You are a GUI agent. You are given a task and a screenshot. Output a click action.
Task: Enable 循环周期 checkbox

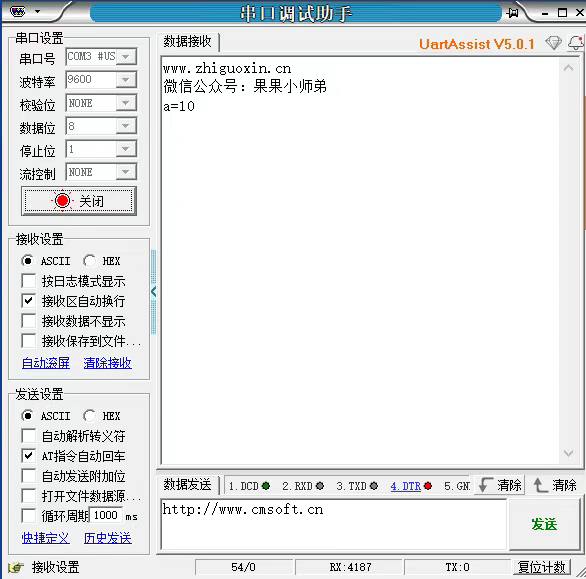(29, 516)
